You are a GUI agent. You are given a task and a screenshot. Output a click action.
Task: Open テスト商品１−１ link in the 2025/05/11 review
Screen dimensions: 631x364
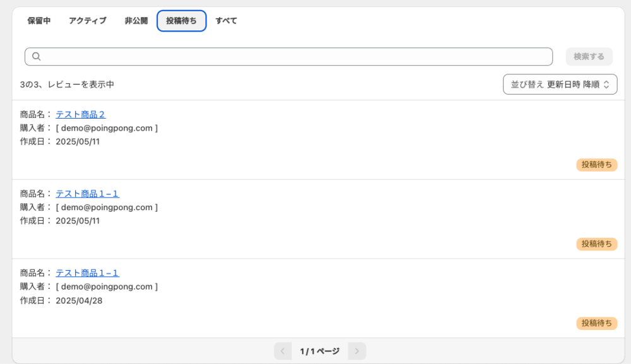coord(87,194)
